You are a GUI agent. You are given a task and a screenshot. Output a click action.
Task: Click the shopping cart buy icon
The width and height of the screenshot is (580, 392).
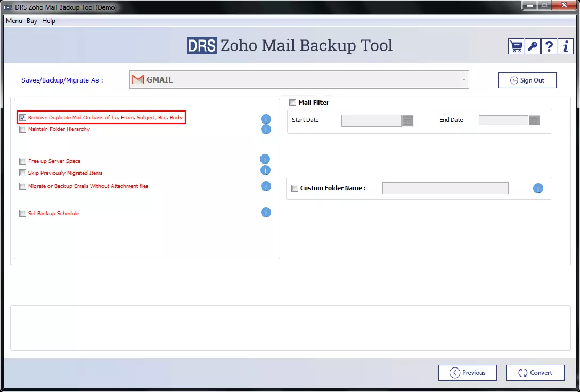pos(516,46)
